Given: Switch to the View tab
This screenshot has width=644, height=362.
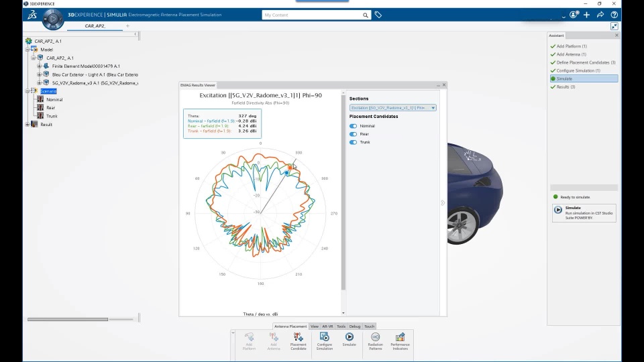Looking at the screenshot, I should click(314, 326).
